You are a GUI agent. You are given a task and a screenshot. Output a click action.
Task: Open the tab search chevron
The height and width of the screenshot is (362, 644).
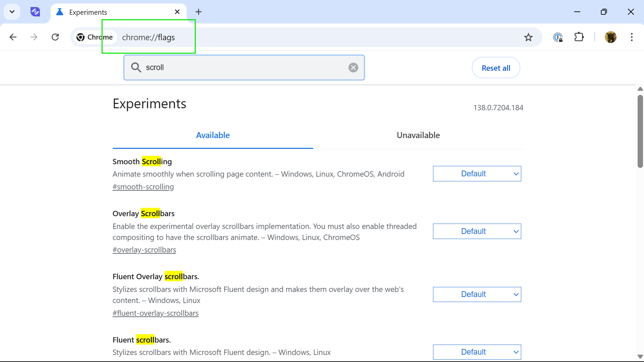tap(12, 12)
